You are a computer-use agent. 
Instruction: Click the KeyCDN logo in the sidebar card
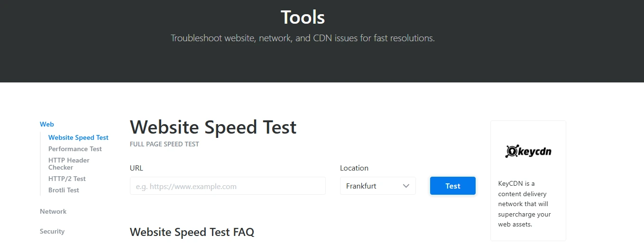pyautogui.click(x=528, y=152)
